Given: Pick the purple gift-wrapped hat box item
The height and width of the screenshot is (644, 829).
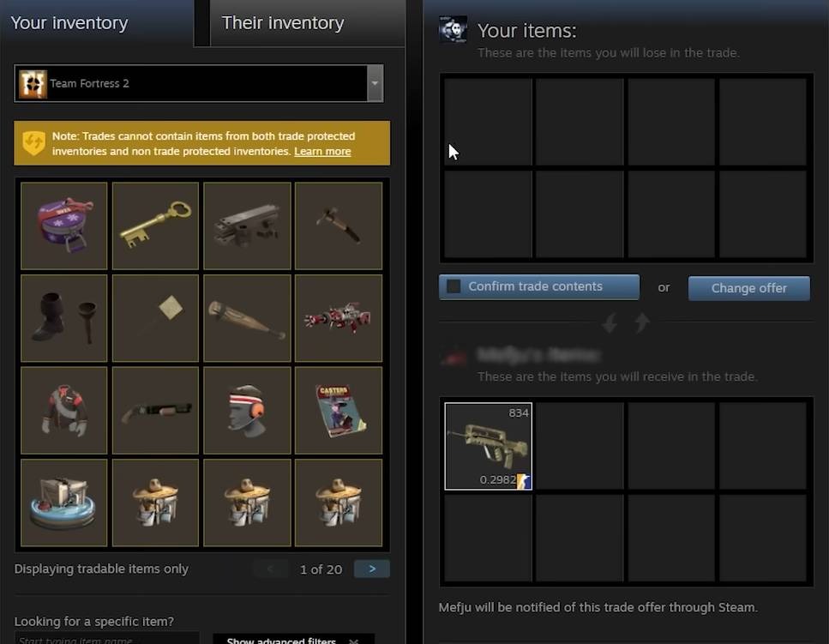Looking at the screenshot, I should point(64,226).
